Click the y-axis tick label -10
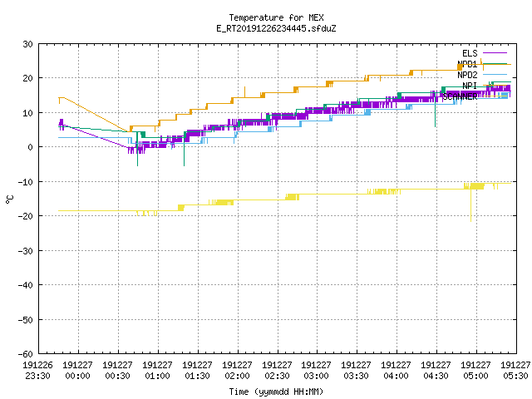 pos(26,182)
